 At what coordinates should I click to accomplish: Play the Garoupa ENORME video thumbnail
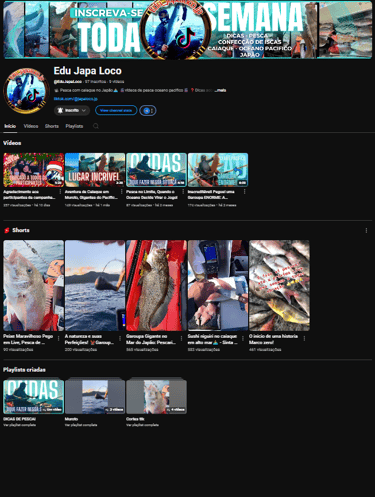click(218, 170)
